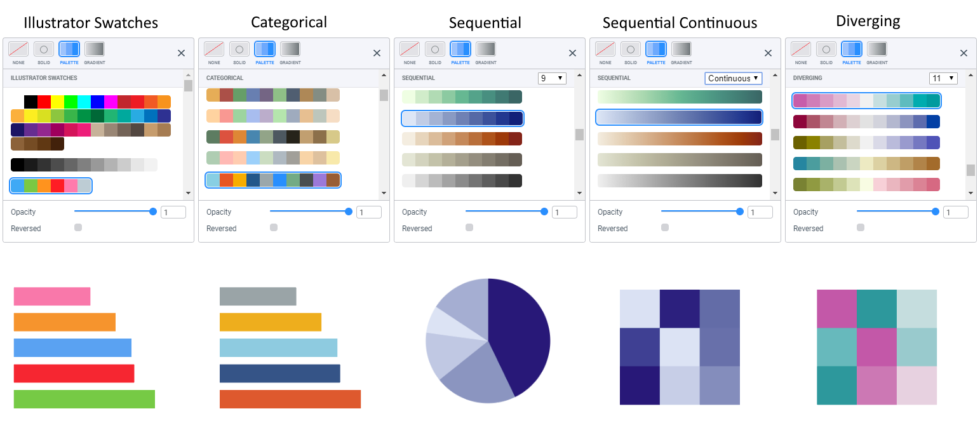Open Gradient mode in Sequential Continuous panel
The width and height of the screenshot is (980, 430).
point(681,51)
